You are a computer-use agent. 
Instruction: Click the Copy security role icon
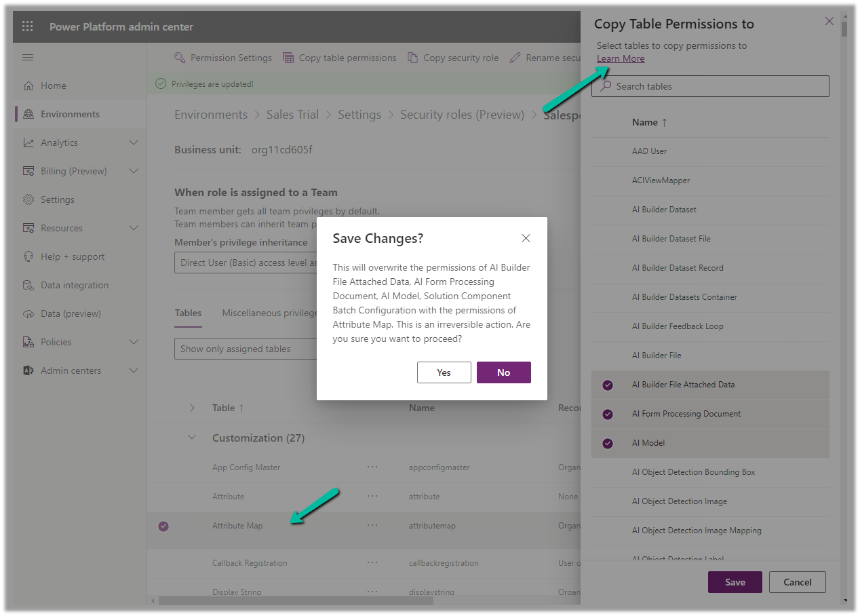(412, 58)
